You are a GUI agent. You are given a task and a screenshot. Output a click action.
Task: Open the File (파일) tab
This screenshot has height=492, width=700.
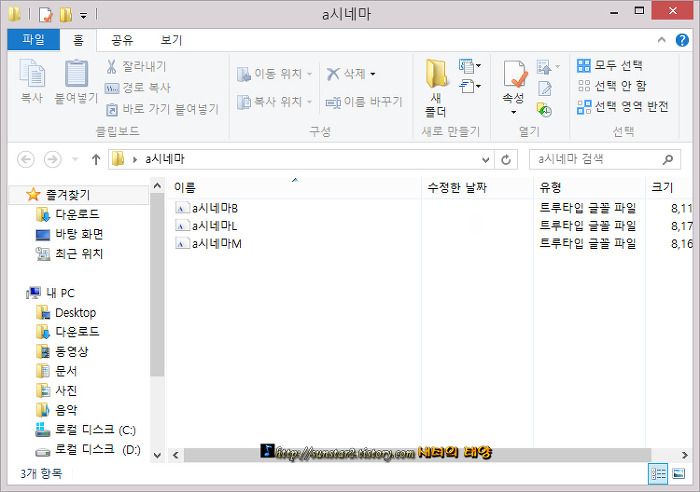coord(33,40)
